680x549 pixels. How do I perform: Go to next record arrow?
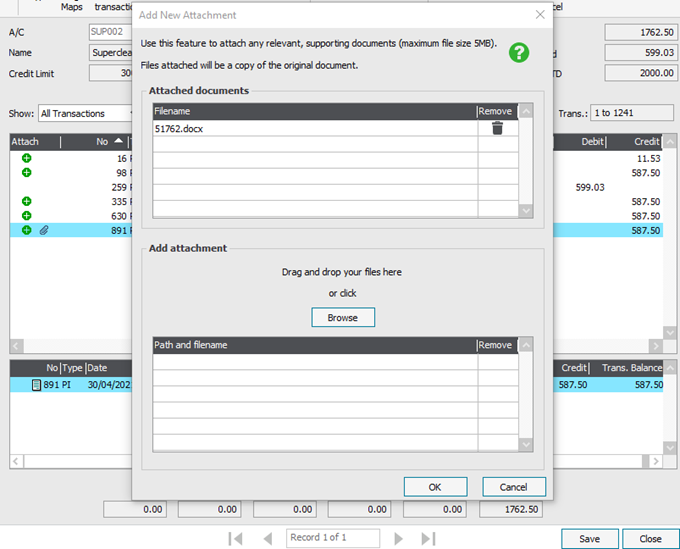point(398,538)
